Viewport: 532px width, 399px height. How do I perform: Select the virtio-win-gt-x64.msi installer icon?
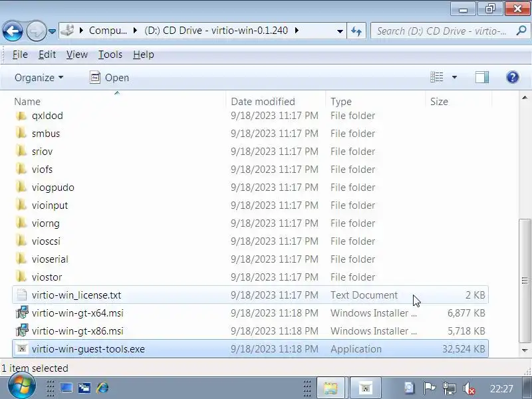point(22,313)
